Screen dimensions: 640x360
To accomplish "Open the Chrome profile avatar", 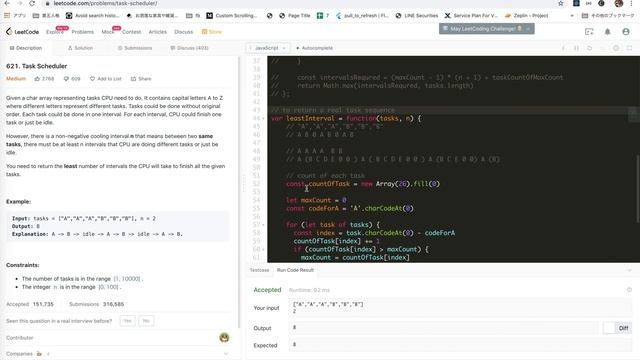I will [x=619, y=3].
